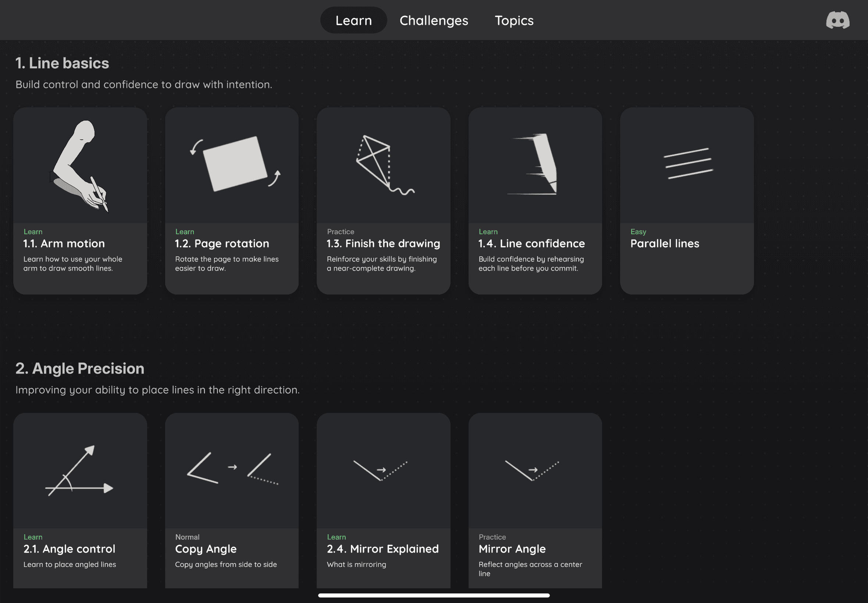Open the Discord icon in header
This screenshot has height=603, width=868.
(x=837, y=20)
